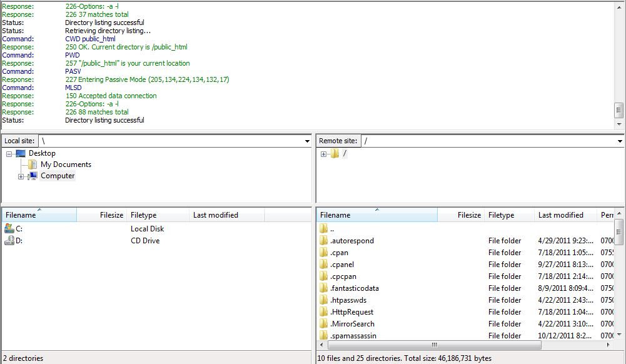Click the .htpasswds folder icon

tap(324, 300)
